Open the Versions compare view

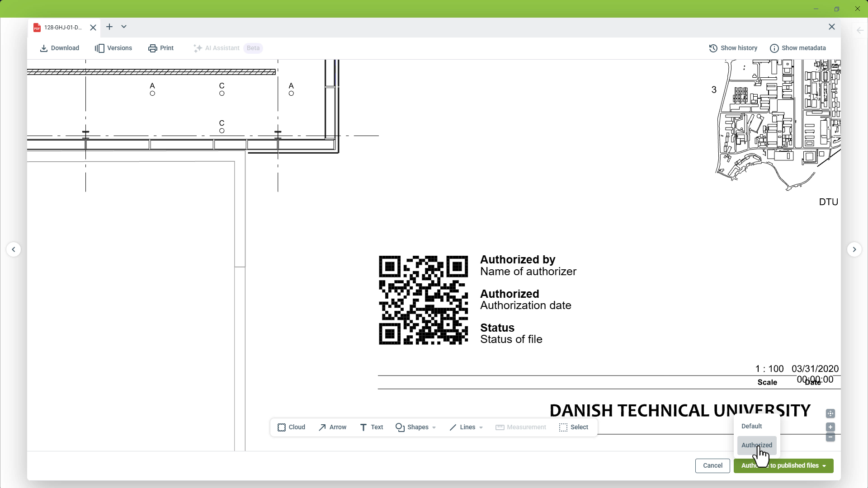113,48
